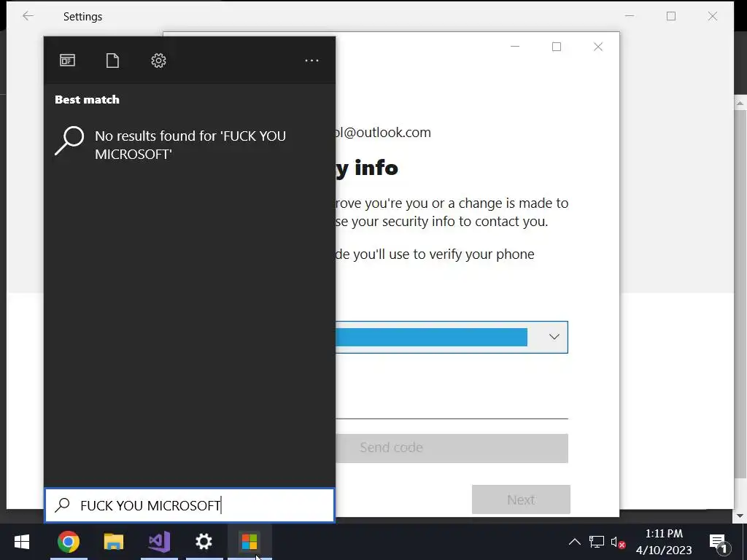Open the network status tray icon
This screenshot has height=560, width=747.
pos(597,542)
